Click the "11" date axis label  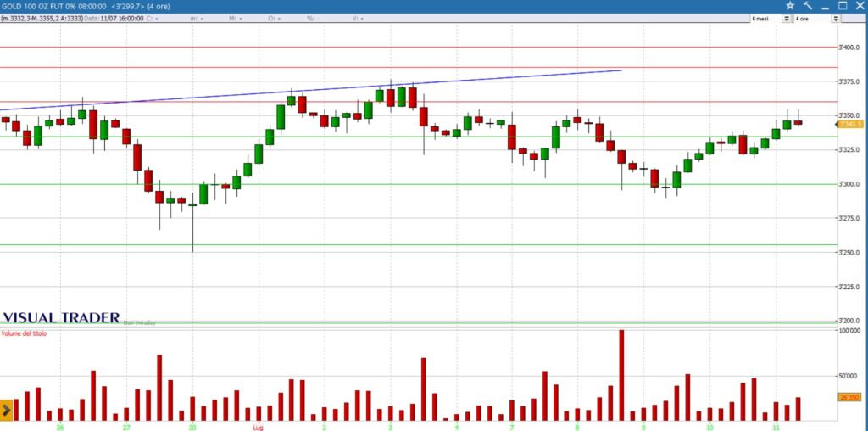(x=776, y=427)
